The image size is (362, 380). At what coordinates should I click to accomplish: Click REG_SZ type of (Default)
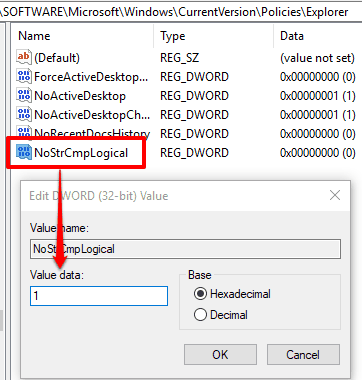coord(179,58)
